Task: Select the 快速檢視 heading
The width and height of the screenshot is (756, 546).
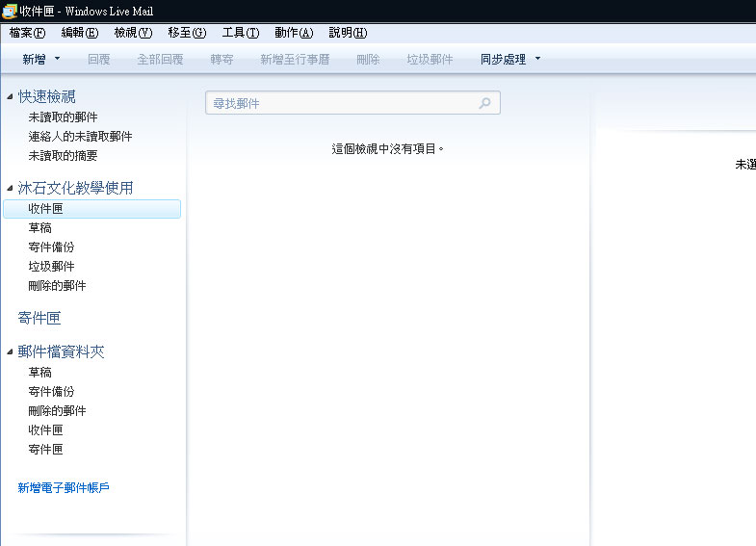Action: [47, 96]
